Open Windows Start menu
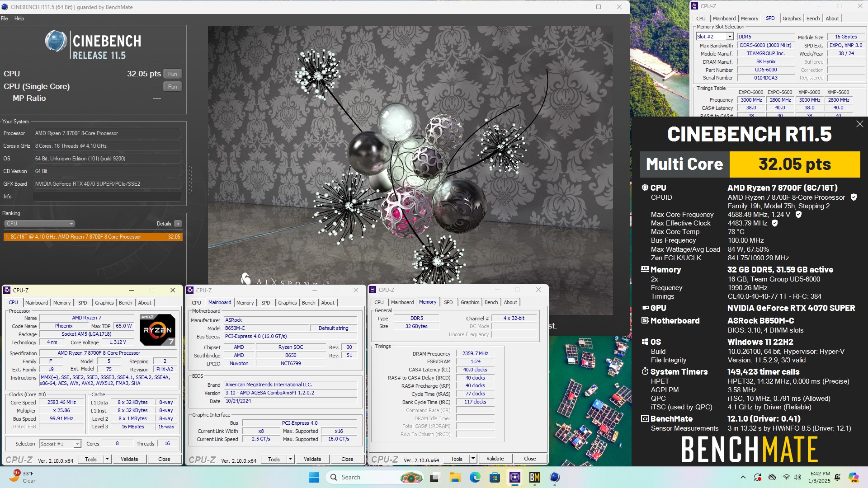 [x=314, y=477]
